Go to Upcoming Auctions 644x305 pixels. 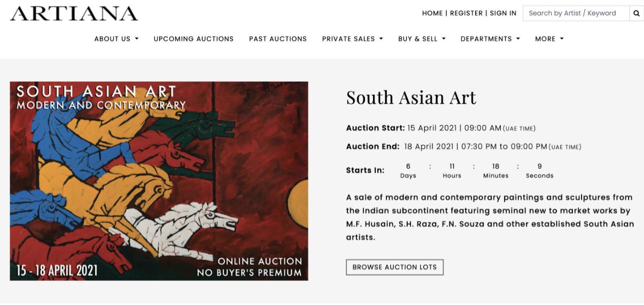pyautogui.click(x=193, y=39)
